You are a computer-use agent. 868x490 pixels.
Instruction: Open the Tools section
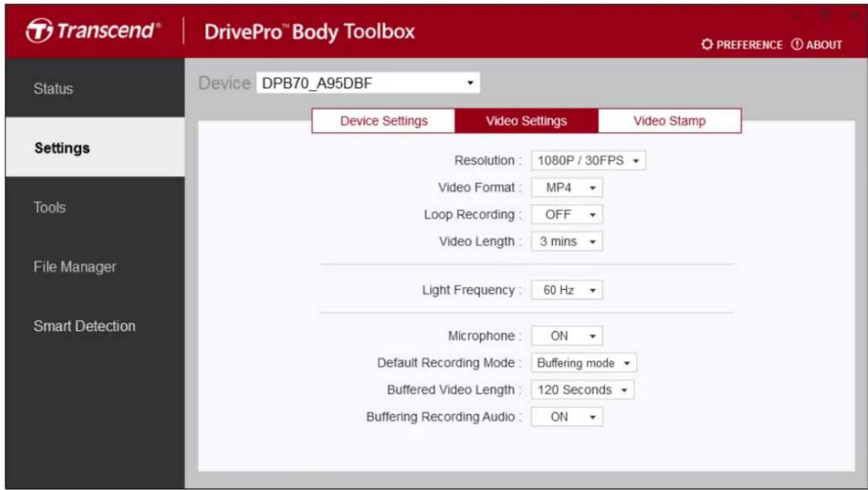click(95, 207)
